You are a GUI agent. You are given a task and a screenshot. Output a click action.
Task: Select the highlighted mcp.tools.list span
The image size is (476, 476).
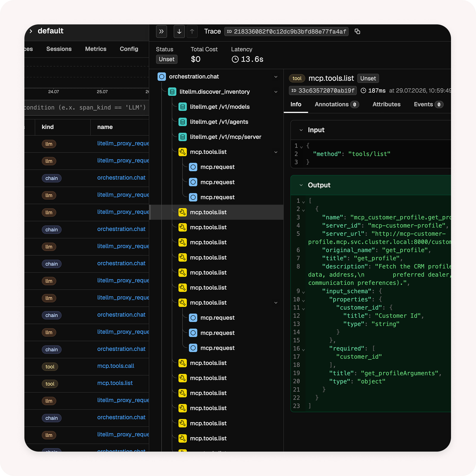point(216,212)
